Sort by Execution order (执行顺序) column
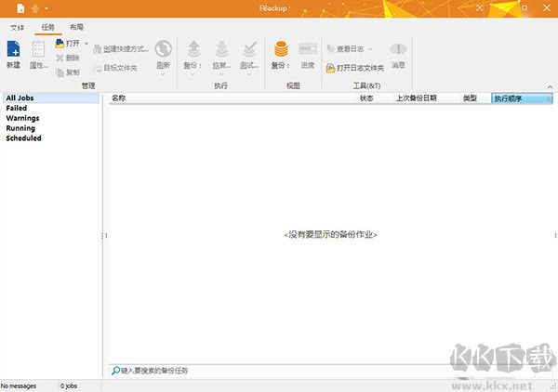This screenshot has width=558, height=392. click(x=522, y=98)
